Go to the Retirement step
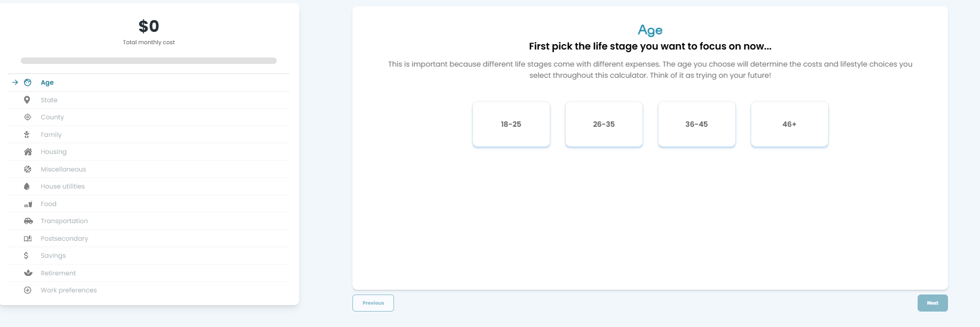The width and height of the screenshot is (980, 327). [149, 273]
